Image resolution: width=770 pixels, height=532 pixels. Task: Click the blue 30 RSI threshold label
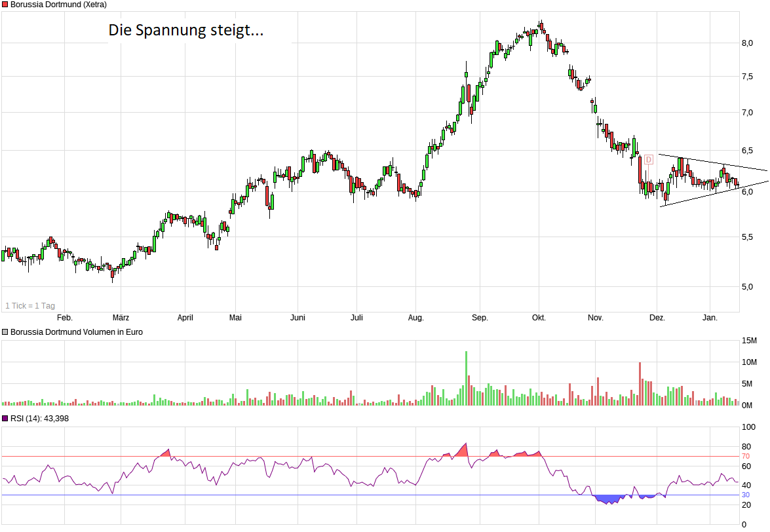[746, 495]
